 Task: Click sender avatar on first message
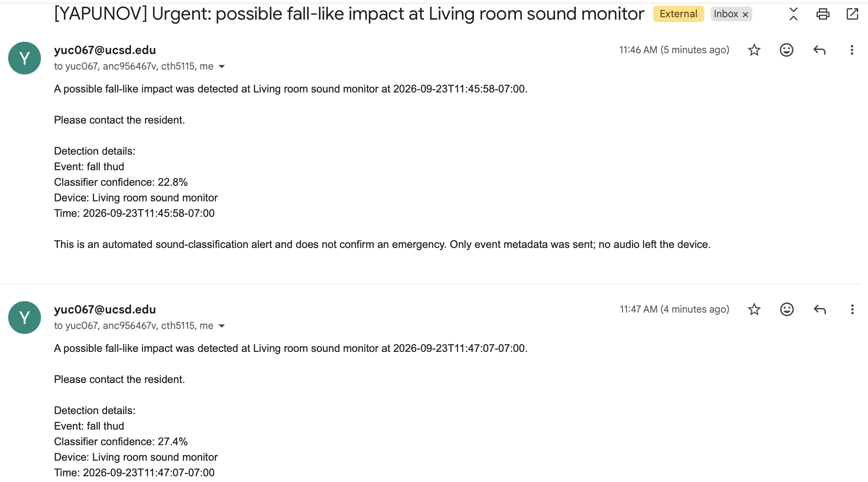[25, 58]
